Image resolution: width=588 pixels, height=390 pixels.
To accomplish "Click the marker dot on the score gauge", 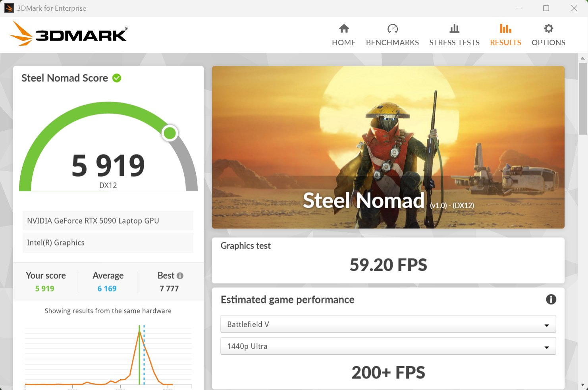I will click(170, 133).
